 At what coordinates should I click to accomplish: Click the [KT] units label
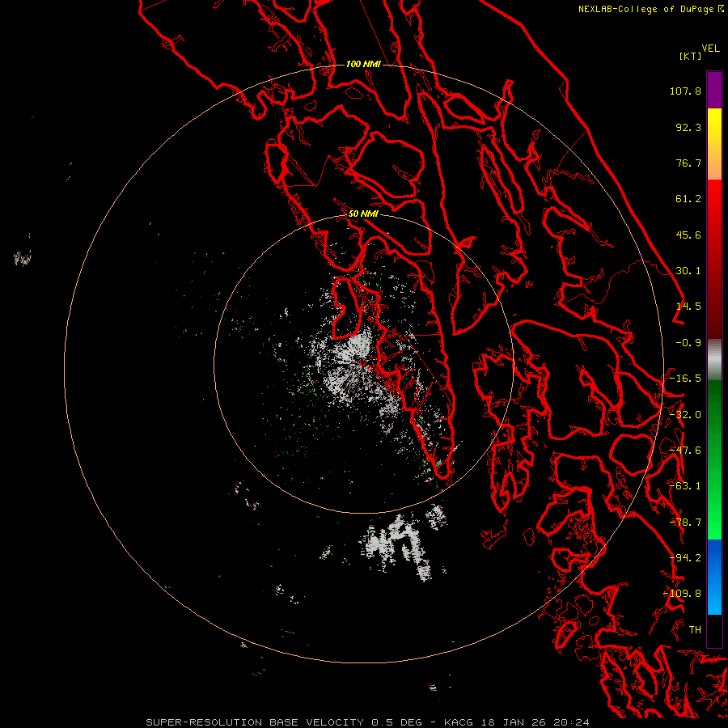[690, 56]
